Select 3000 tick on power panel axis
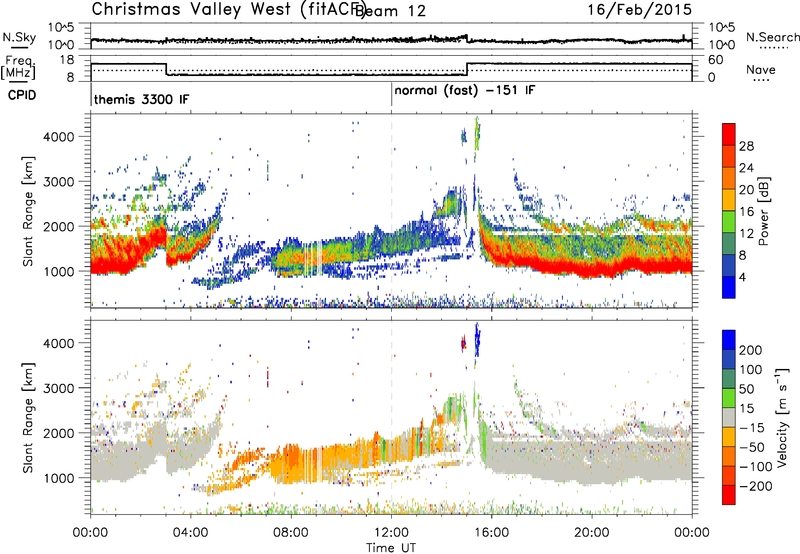This screenshot has height=554, width=800. click(58, 182)
